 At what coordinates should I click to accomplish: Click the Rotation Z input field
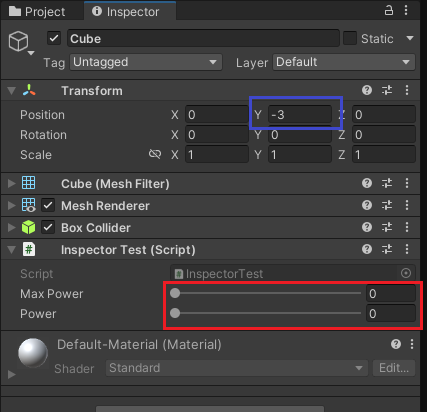pyautogui.click(x=384, y=135)
